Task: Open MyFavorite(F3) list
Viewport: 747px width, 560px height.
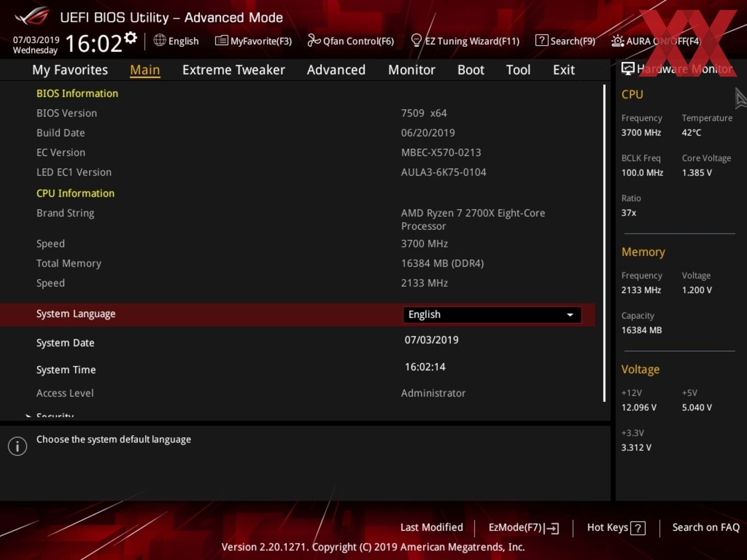Action: pyautogui.click(x=253, y=41)
